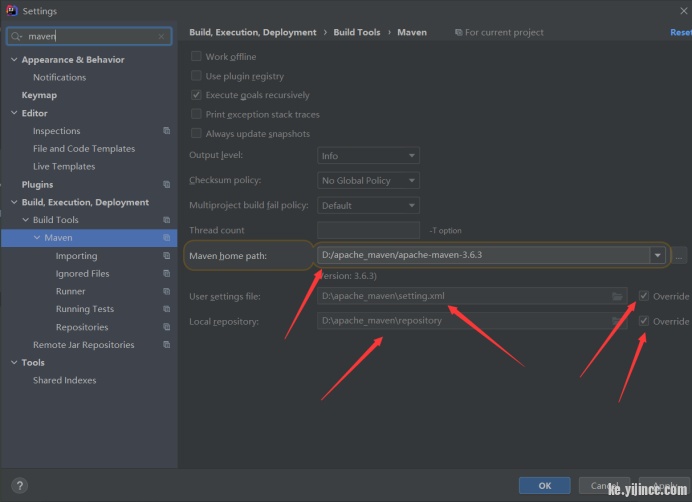Click the Cancel button

(x=605, y=486)
